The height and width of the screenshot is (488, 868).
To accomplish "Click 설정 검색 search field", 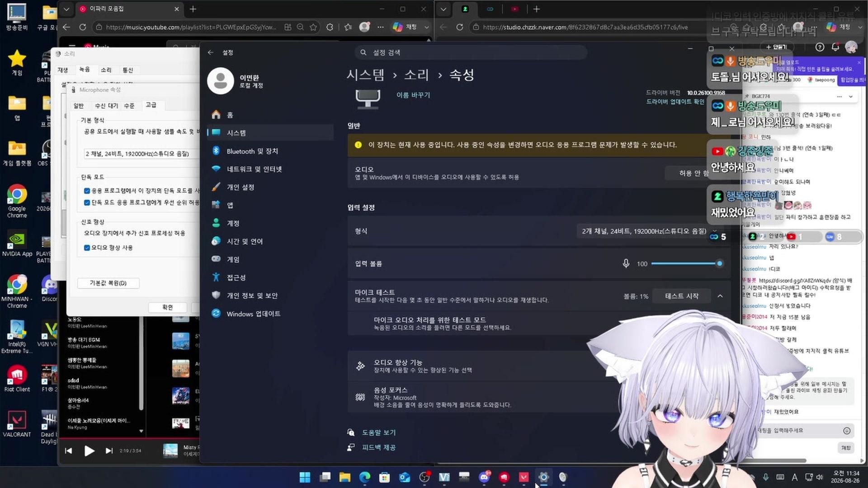I will [471, 52].
